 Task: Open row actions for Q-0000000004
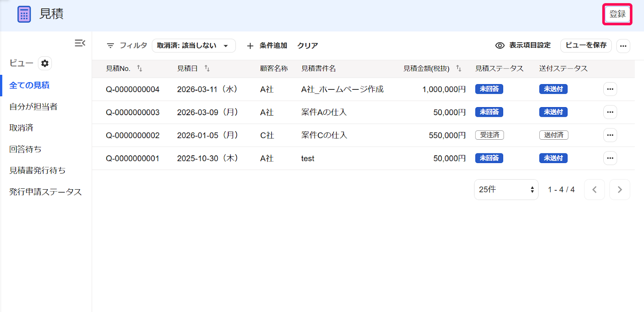(610, 89)
